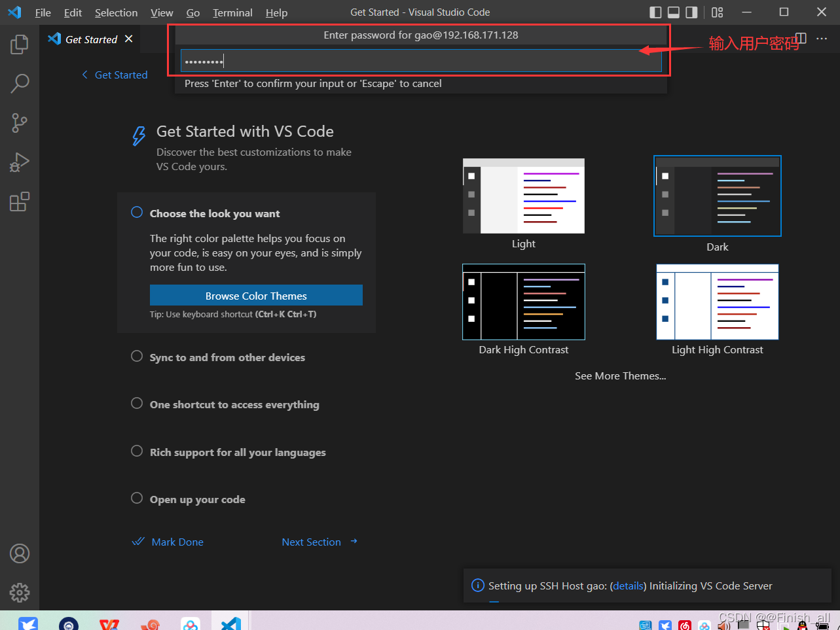The width and height of the screenshot is (840, 630).
Task: Open the Selection menu
Action: [116, 12]
